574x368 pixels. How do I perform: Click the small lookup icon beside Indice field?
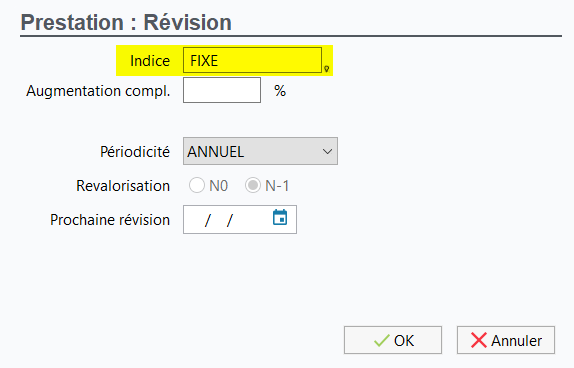coord(327,68)
